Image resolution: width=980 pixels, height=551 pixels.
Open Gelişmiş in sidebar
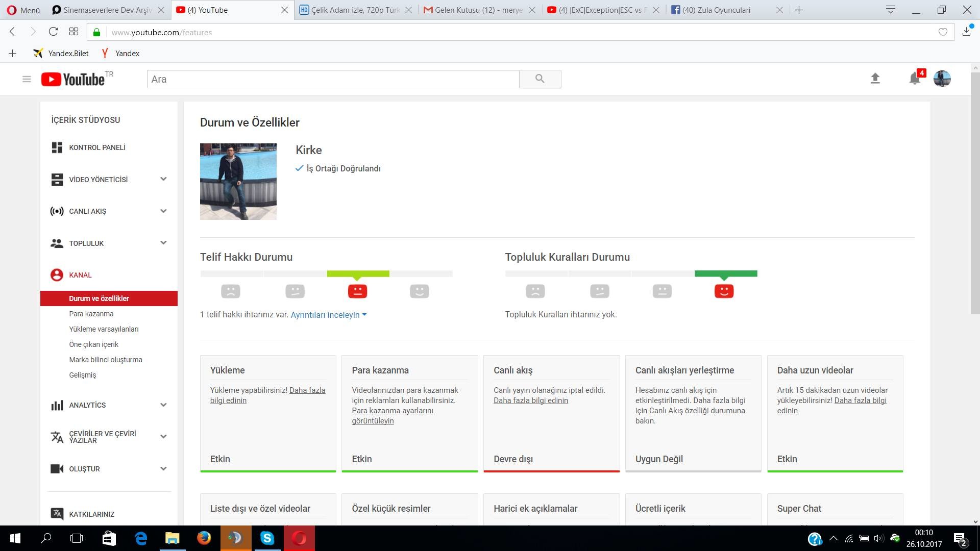tap(82, 375)
